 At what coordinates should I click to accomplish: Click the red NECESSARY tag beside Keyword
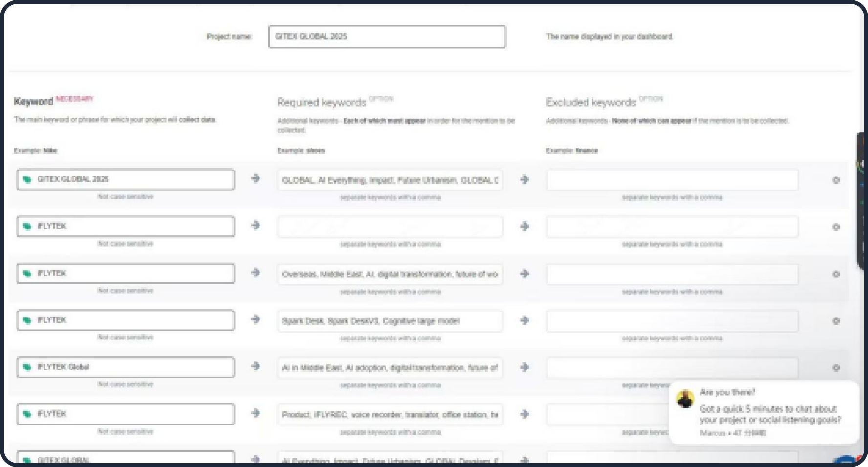click(74, 99)
